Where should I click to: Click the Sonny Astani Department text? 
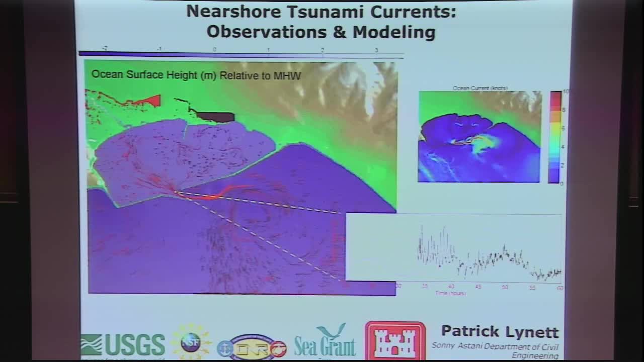click(x=498, y=346)
